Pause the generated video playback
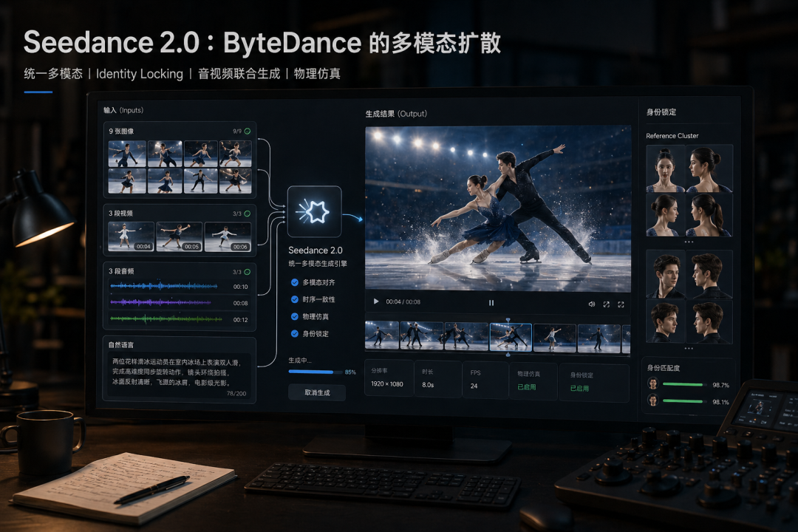The image size is (798, 532). point(491,302)
